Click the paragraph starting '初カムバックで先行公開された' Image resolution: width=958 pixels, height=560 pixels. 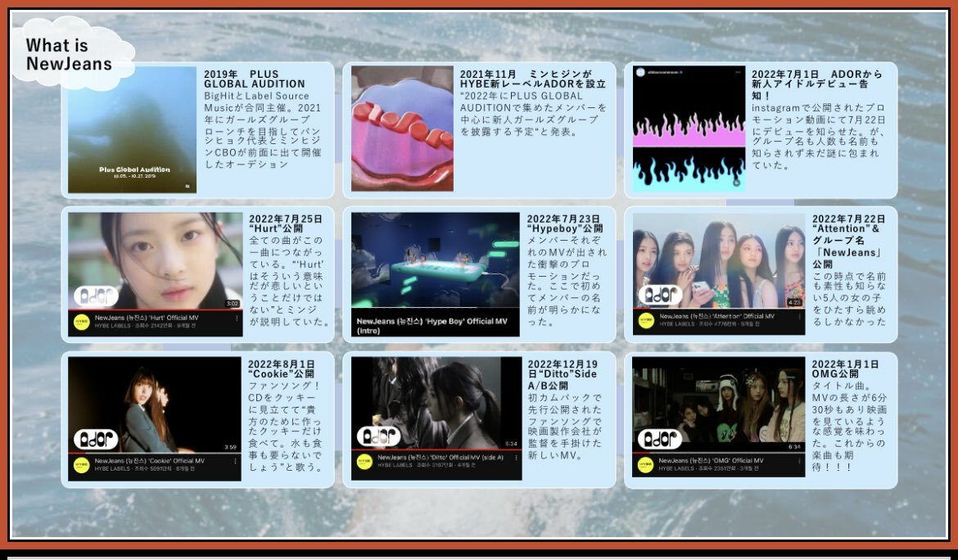click(564, 427)
